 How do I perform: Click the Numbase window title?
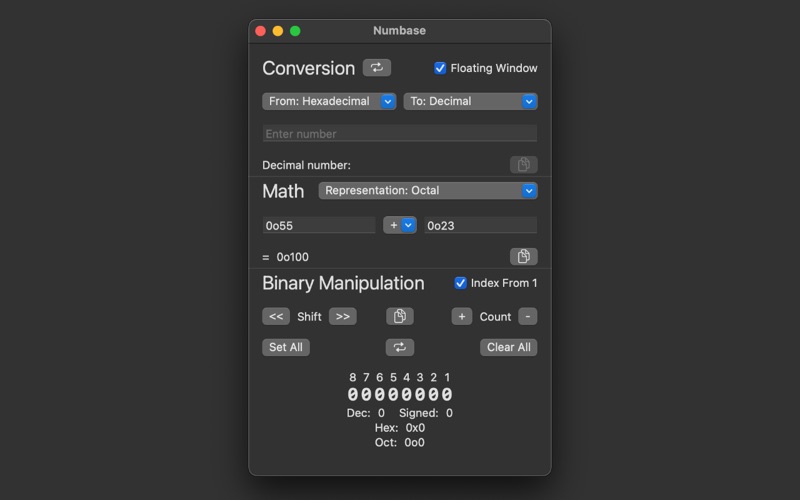[x=399, y=31]
